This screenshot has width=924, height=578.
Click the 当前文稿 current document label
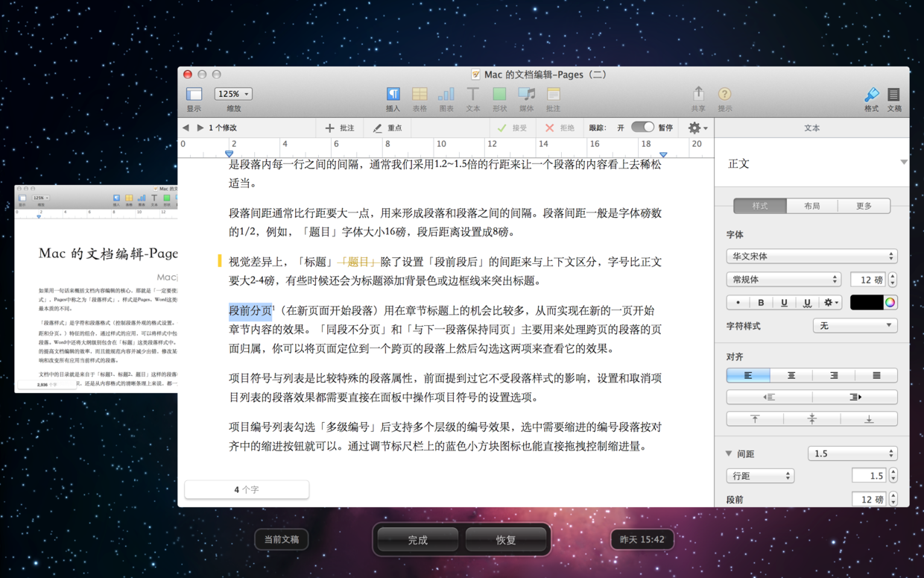(282, 539)
